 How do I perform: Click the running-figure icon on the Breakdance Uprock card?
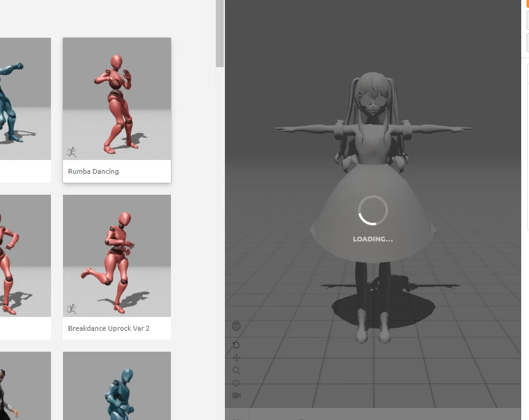click(71, 309)
